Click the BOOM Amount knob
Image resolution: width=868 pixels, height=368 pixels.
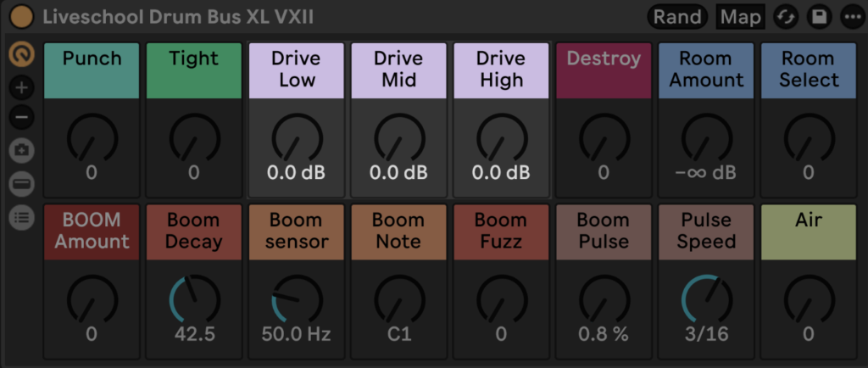[92, 299]
